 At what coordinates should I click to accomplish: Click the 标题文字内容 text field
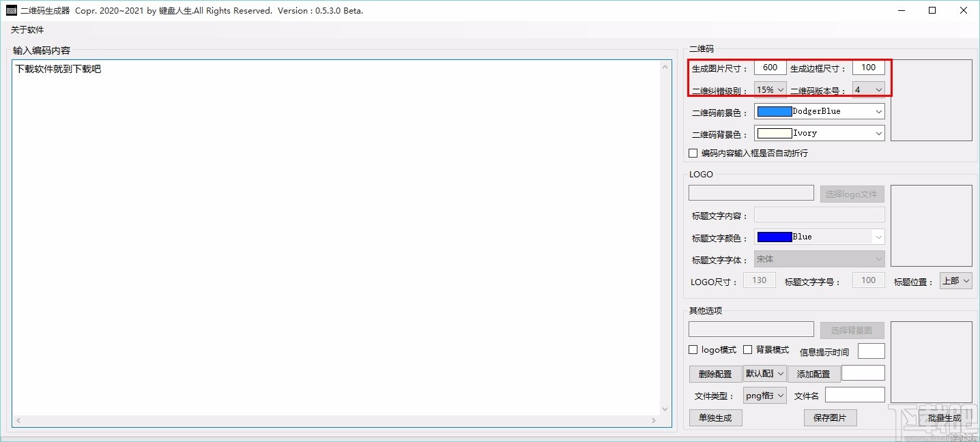coord(819,215)
